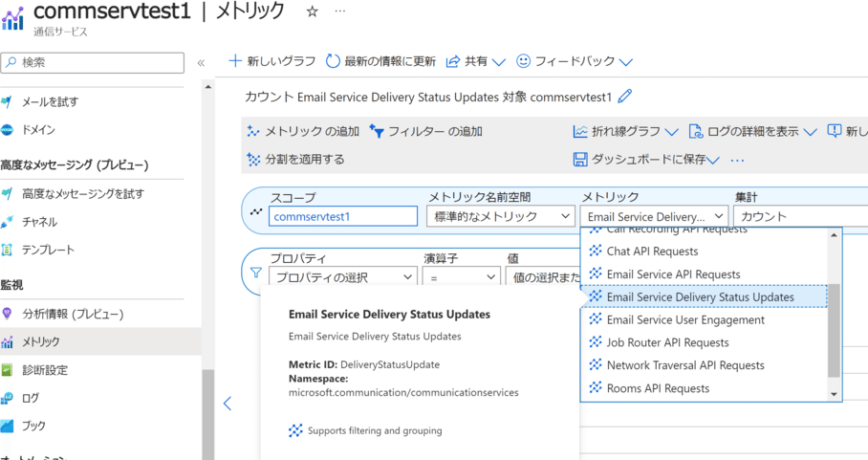The height and width of the screenshot is (460, 868).
Task: Click the share icon next to 共有
Action: pos(453,61)
